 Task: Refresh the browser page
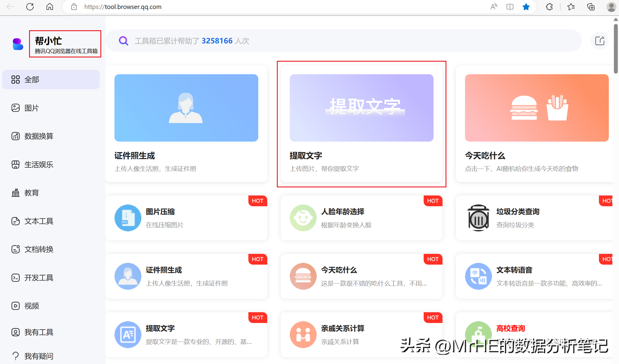30,7
